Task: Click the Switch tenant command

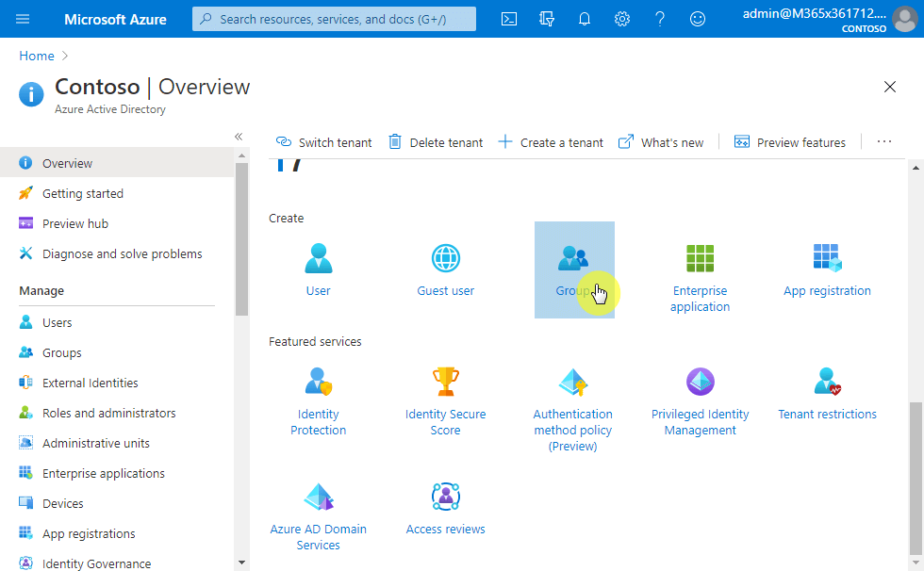Action: pyautogui.click(x=324, y=142)
